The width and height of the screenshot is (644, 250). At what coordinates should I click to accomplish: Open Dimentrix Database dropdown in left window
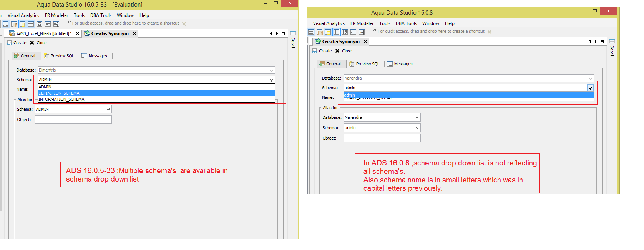click(x=156, y=70)
